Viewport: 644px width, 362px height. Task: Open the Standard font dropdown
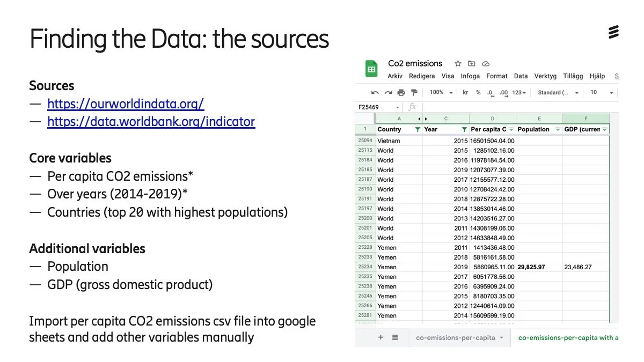(559, 92)
